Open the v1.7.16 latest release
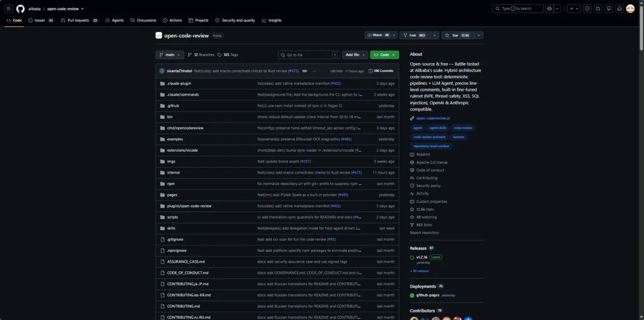Image resolution: width=644 pixels, height=320 pixels. point(423,257)
